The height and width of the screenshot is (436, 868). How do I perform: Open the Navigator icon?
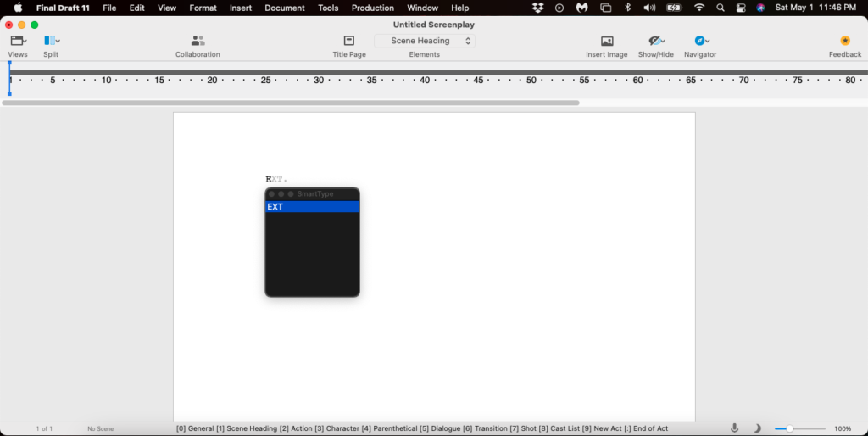click(699, 41)
